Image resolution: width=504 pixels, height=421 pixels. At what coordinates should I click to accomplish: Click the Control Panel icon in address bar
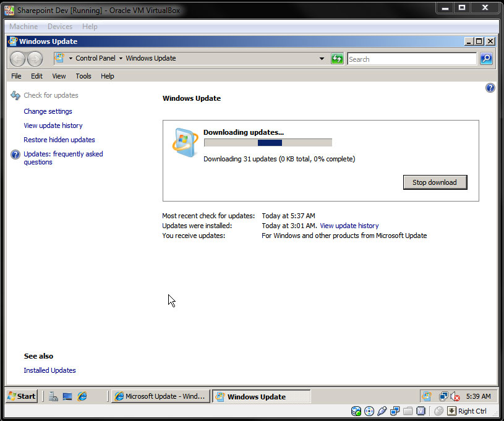point(59,58)
